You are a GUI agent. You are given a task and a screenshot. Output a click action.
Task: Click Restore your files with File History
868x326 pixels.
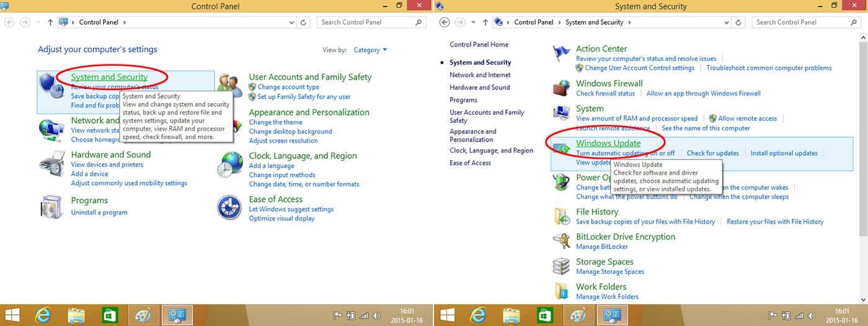point(775,222)
